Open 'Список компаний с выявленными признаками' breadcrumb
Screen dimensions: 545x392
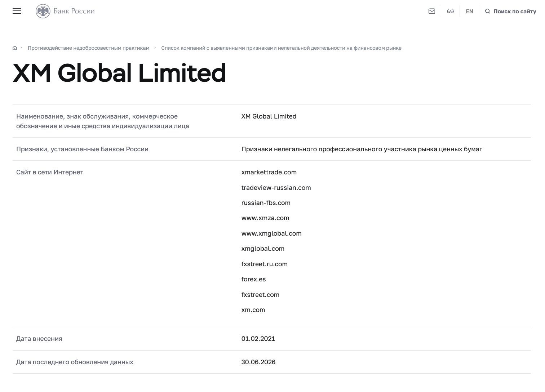click(281, 48)
